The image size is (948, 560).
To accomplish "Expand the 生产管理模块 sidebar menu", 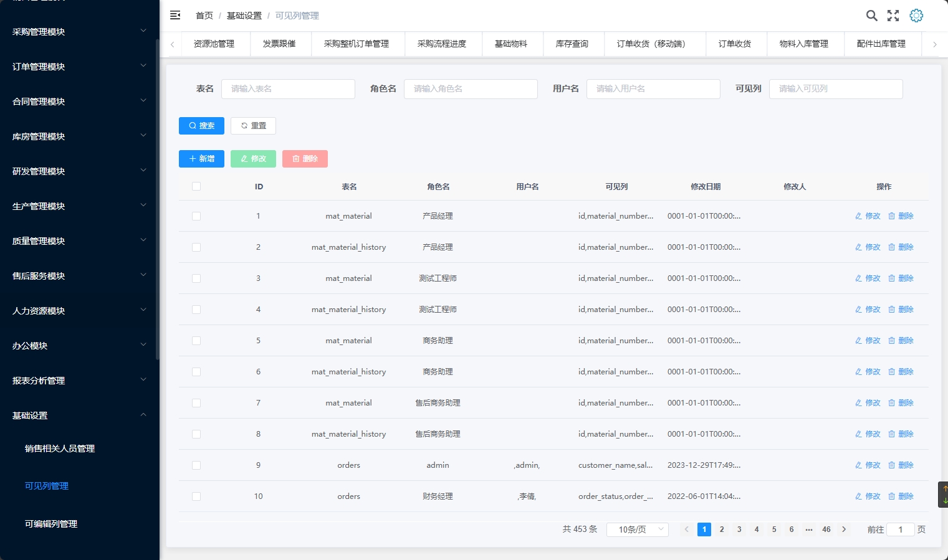I will coord(80,206).
